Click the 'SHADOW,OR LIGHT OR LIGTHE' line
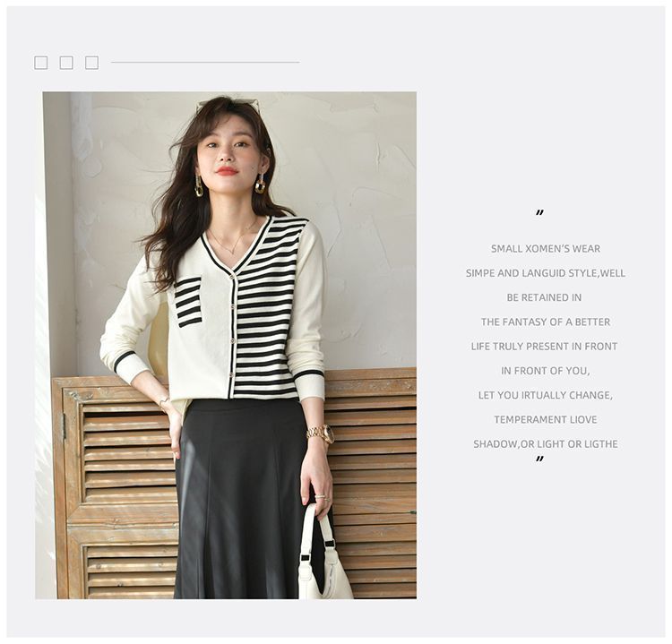Screen dimensions: 672x644 (x=545, y=444)
